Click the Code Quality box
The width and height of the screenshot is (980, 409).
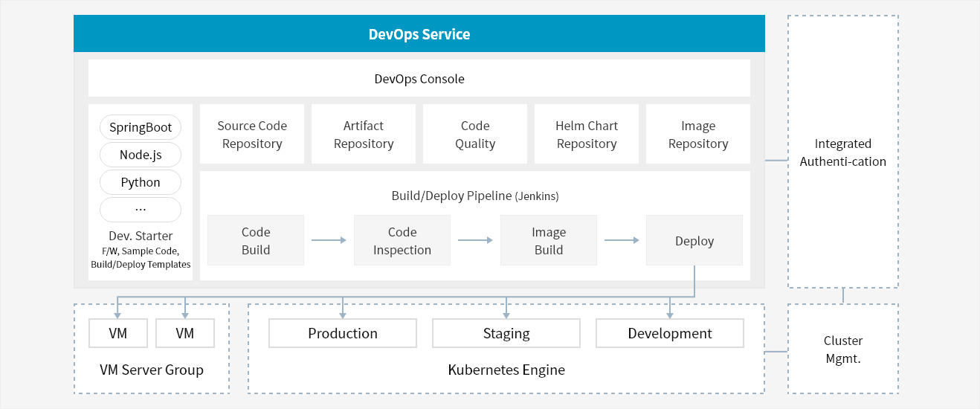click(x=475, y=134)
